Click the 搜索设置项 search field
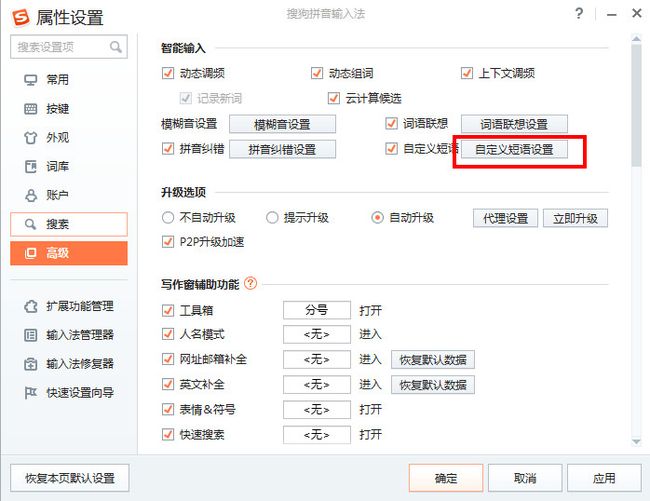 click(x=69, y=47)
